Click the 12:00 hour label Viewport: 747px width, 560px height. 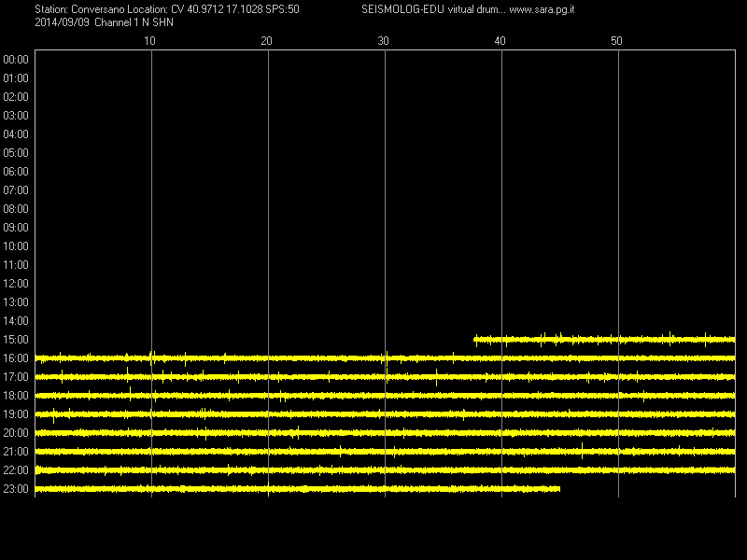[16, 284]
